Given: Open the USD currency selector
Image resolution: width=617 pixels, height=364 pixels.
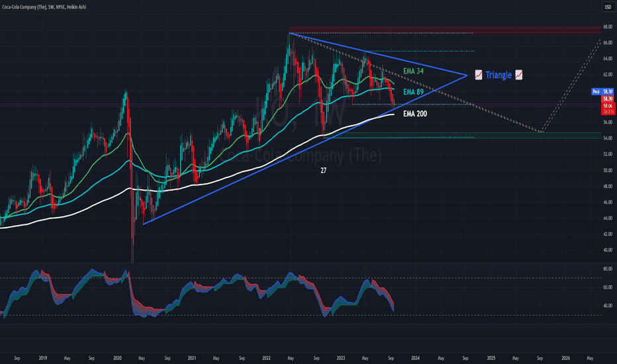Looking at the screenshot, I should [x=608, y=7].
